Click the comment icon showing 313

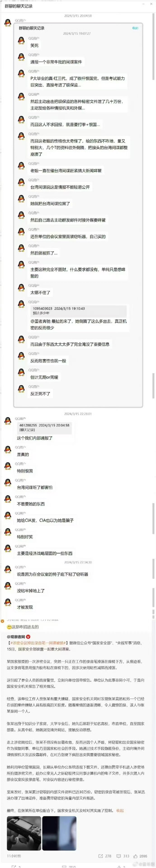tap(119, 856)
